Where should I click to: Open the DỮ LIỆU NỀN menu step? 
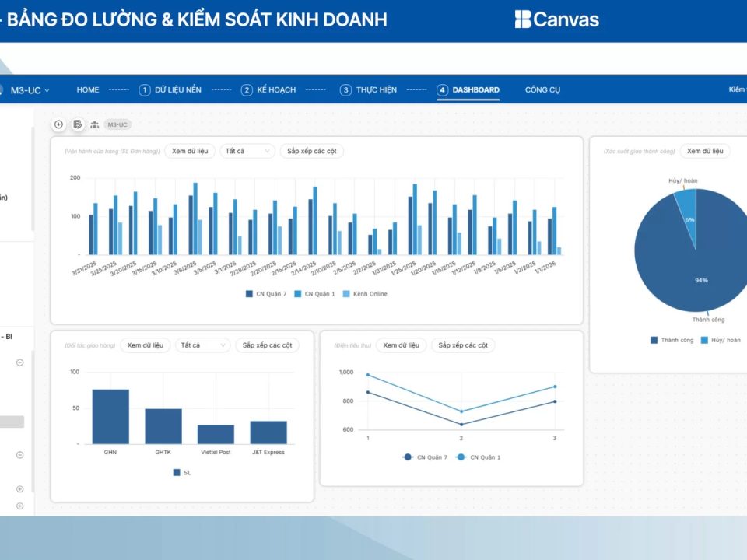click(177, 90)
